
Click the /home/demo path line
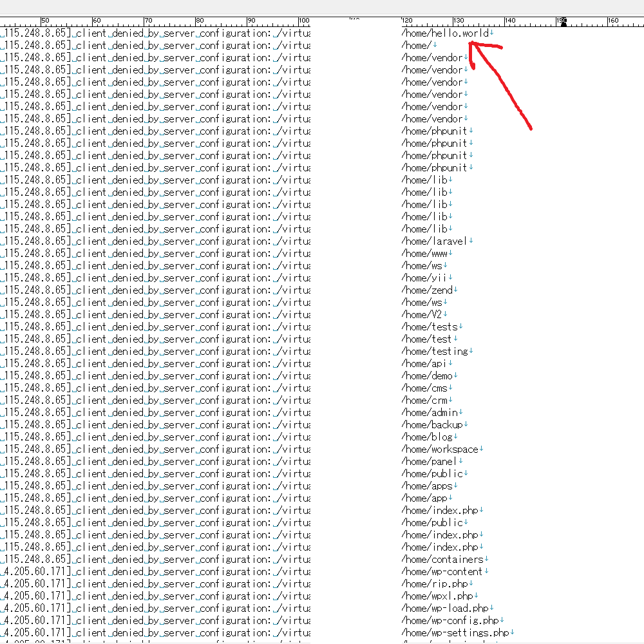(x=427, y=376)
